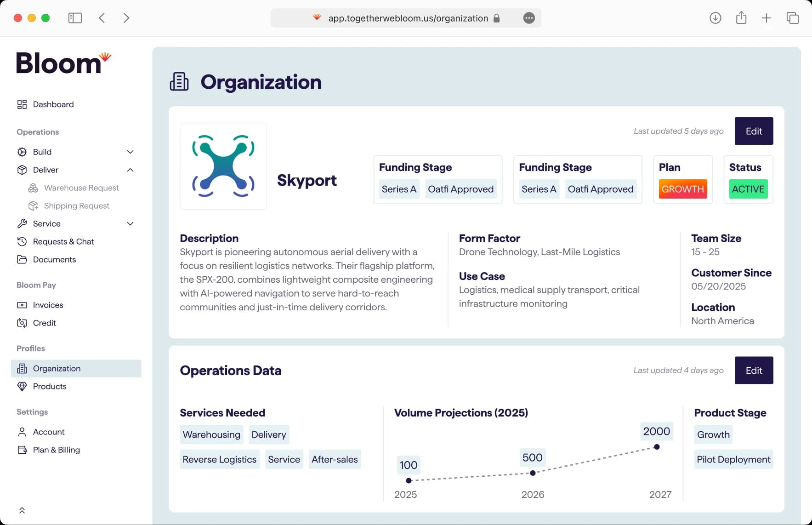Click the Products diamond icon

coord(22,386)
